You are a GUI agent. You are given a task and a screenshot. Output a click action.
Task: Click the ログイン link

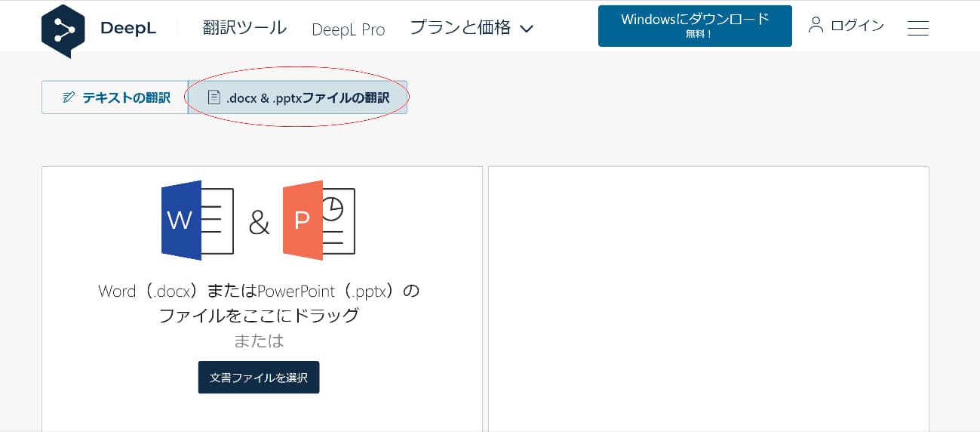pos(857,26)
